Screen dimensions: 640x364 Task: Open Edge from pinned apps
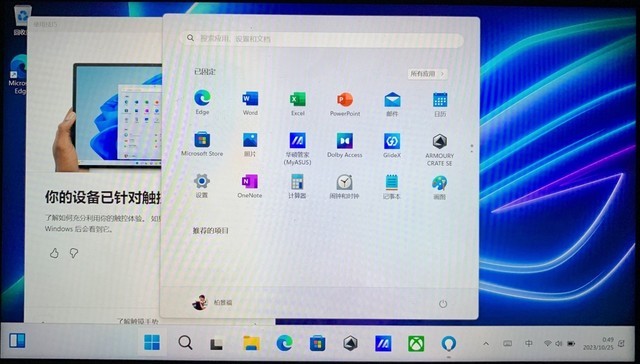point(202,102)
